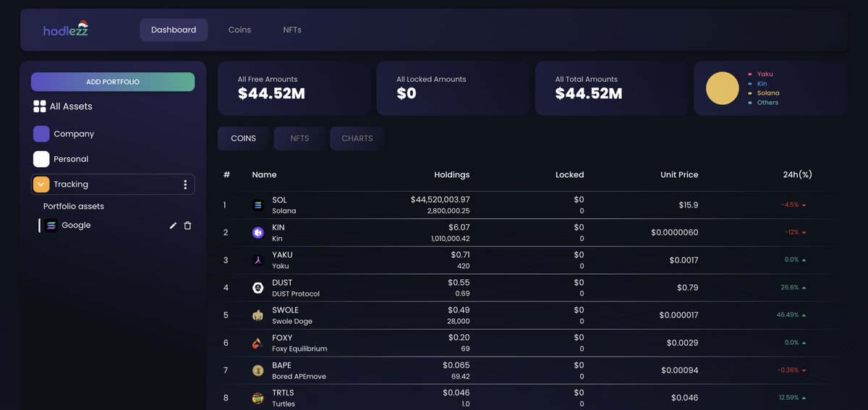Click the All Total Amounts value
The height and width of the screenshot is (410, 868).
tap(589, 93)
